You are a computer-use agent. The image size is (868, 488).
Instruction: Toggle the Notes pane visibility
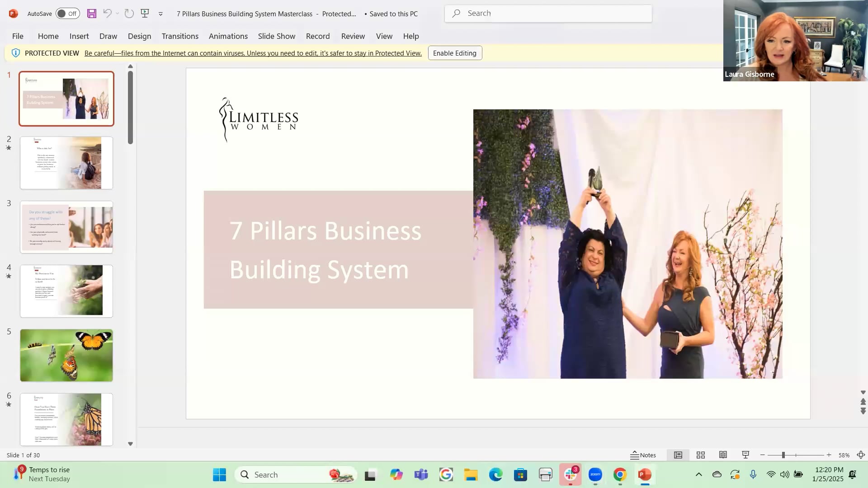(x=644, y=455)
